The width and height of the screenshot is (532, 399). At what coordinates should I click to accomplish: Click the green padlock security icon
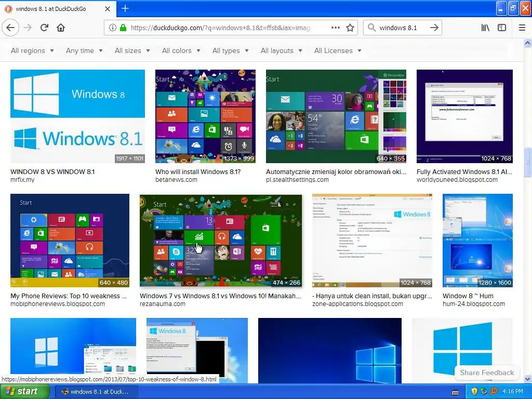[x=123, y=28]
